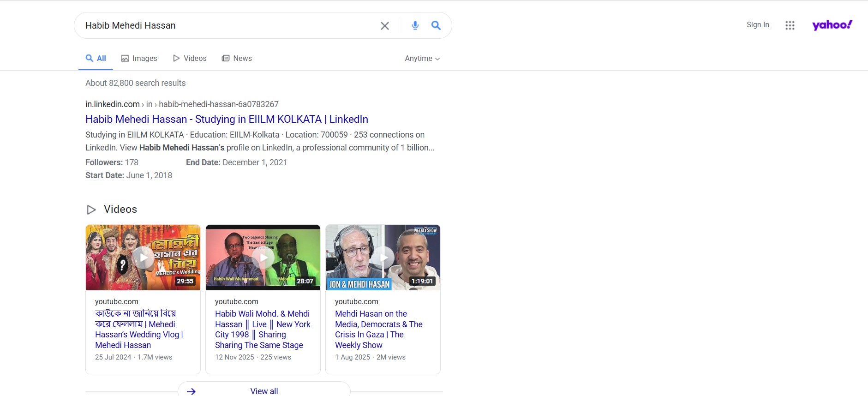Click Sign In link
This screenshot has width=868, height=396.
pyautogui.click(x=757, y=25)
